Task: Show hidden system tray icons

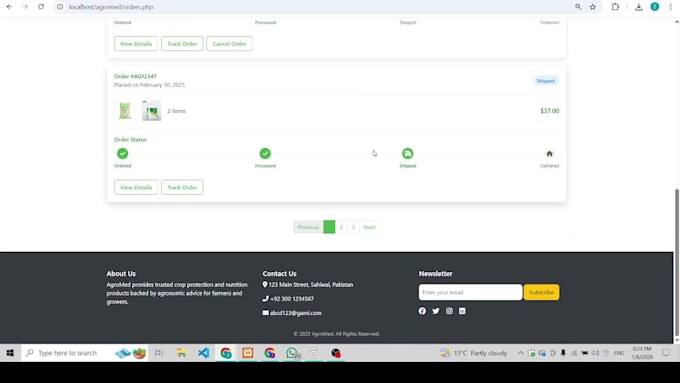Action: [x=520, y=353]
